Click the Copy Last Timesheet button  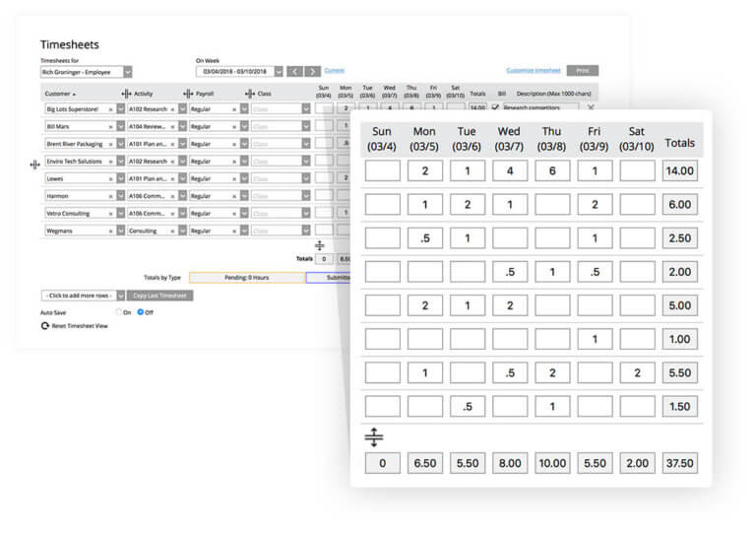click(x=160, y=296)
